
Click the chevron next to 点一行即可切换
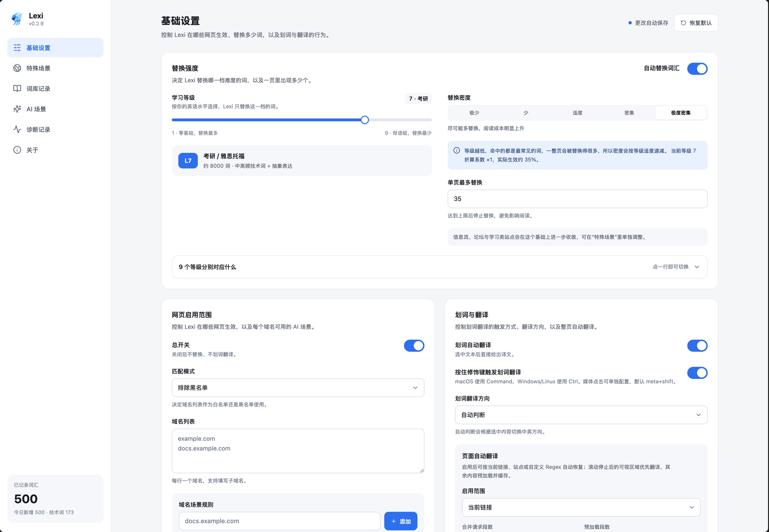697,267
